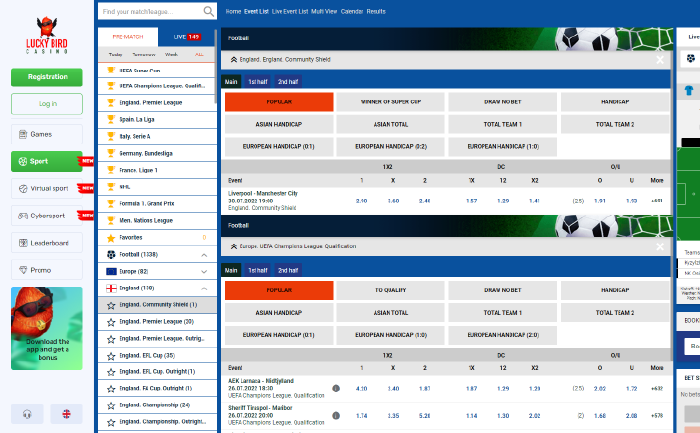Click the headset support icon
The width and height of the screenshot is (700, 433).
pyautogui.click(x=27, y=414)
